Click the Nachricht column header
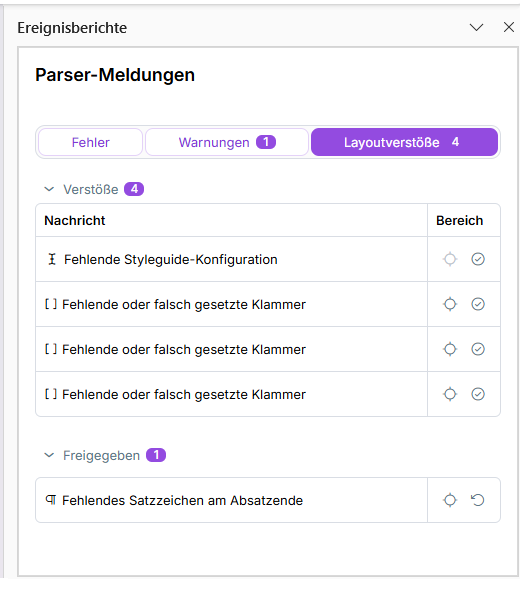The height and width of the screenshot is (591, 520). (x=75, y=220)
